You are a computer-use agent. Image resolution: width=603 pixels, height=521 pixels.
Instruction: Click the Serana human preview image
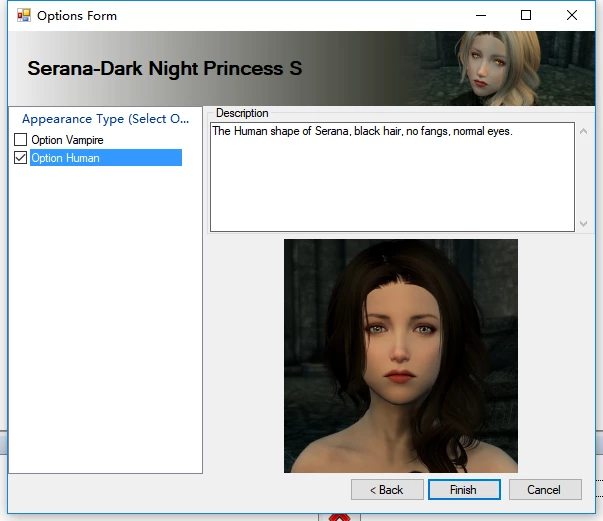point(401,356)
